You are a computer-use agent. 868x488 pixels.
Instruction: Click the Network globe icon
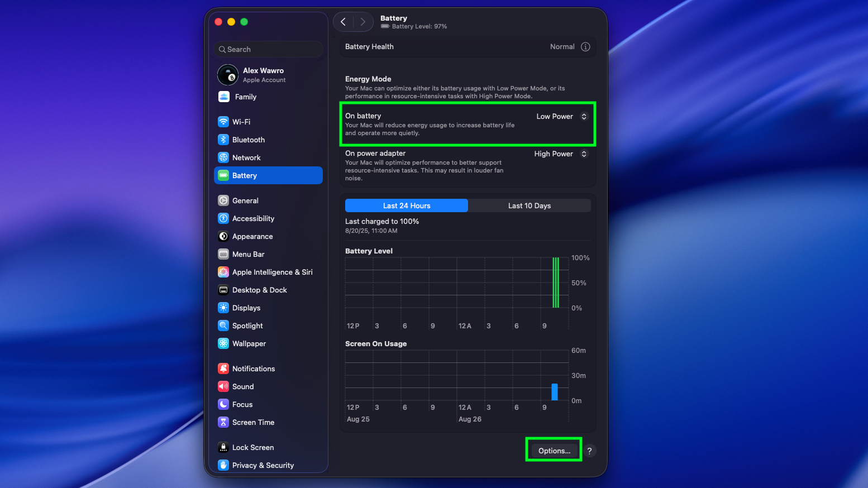tap(223, 157)
